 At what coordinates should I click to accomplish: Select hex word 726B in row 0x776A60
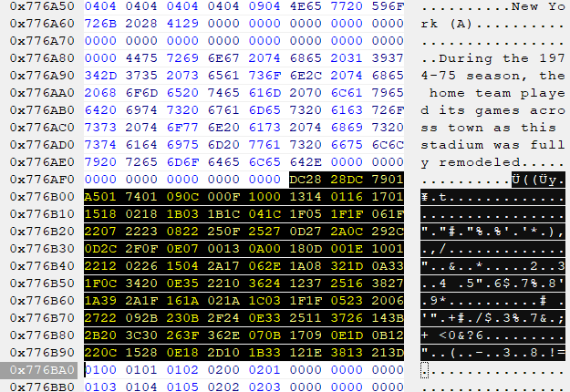(x=100, y=24)
